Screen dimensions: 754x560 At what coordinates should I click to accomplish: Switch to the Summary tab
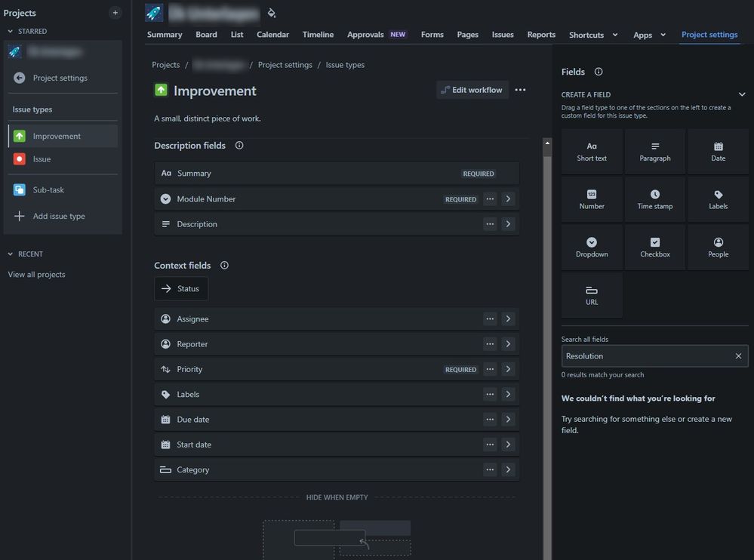tap(165, 35)
